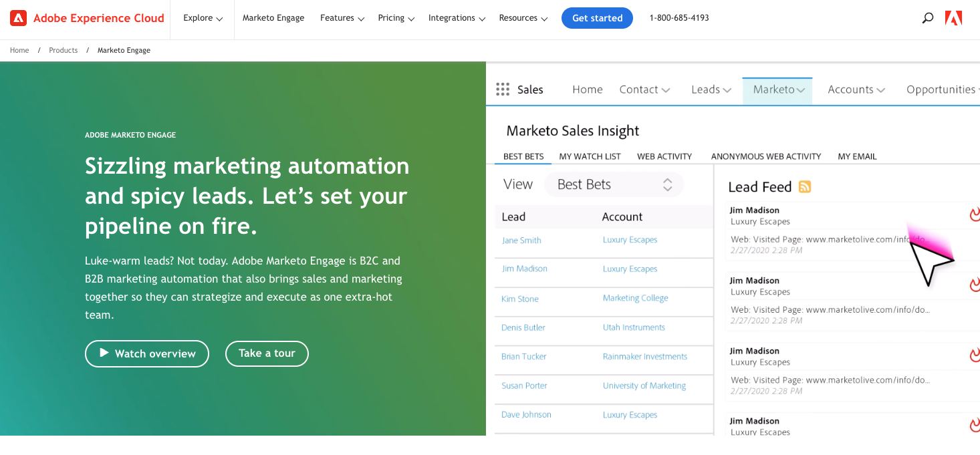
Task: Expand the Explore menu
Action: 203,18
